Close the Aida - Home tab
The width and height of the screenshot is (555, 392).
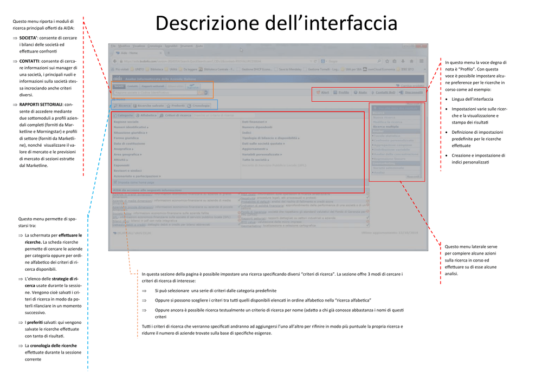click(x=160, y=53)
